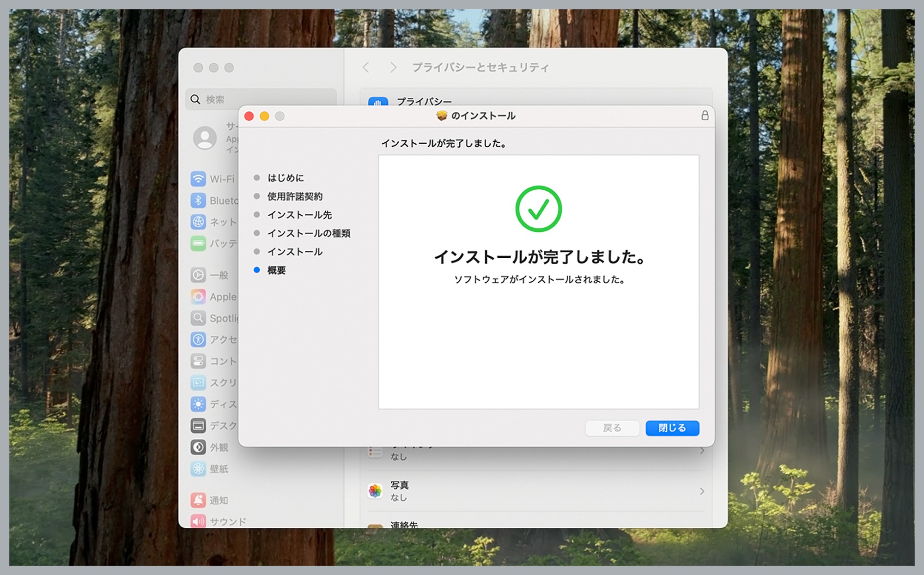
Task: Click the 戻る button in the installer
Action: pyautogui.click(x=612, y=428)
